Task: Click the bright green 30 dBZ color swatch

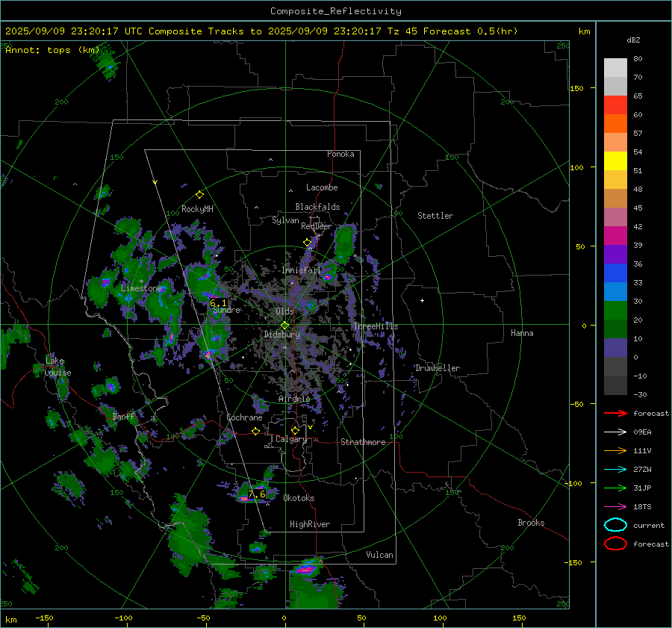Action: pos(615,310)
